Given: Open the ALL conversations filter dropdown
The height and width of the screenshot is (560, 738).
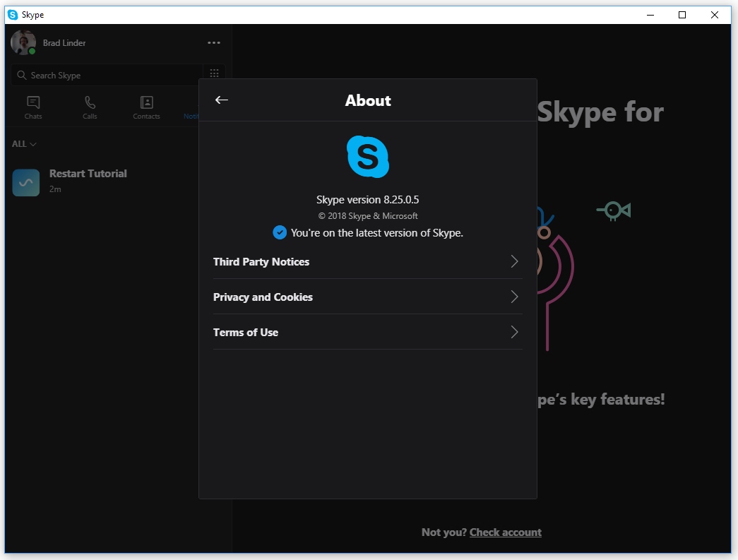Looking at the screenshot, I should (x=23, y=143).
